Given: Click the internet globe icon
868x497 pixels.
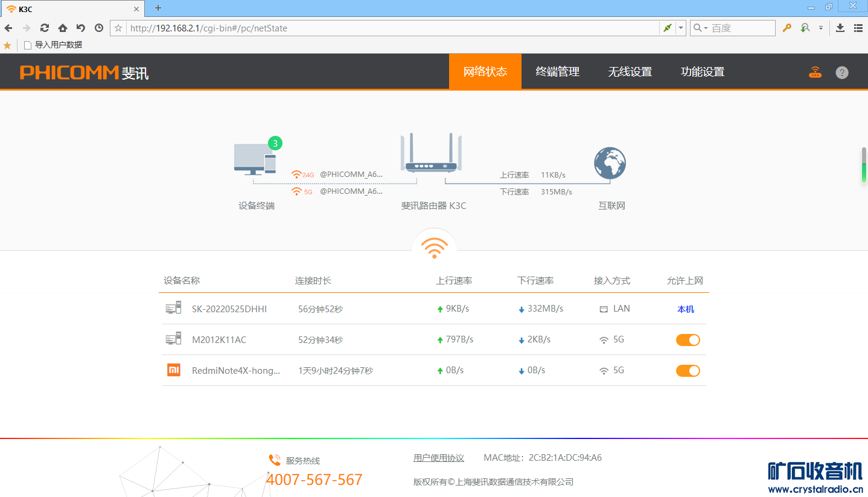Looking at the screenshot, I should click(x=610, y=163).
